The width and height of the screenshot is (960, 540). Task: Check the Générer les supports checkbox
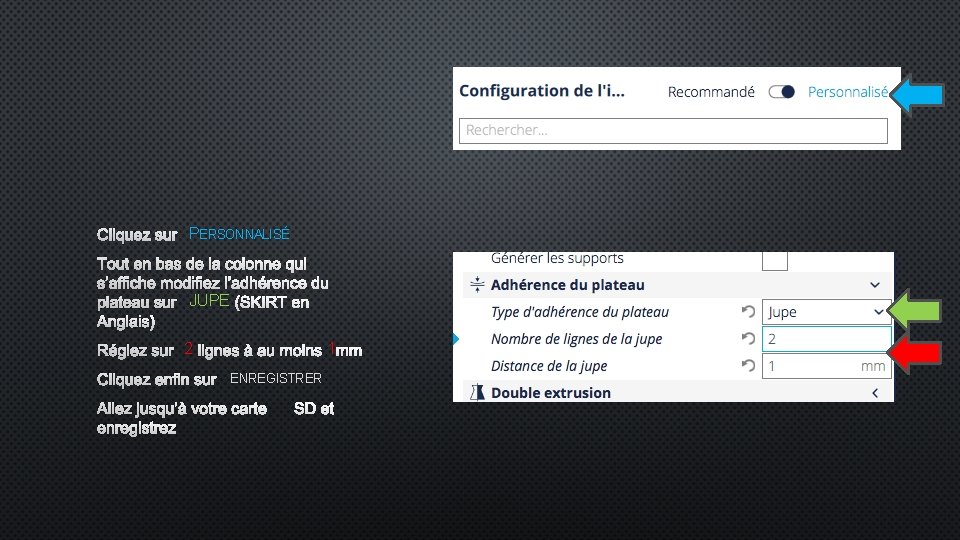click(774, 260)
